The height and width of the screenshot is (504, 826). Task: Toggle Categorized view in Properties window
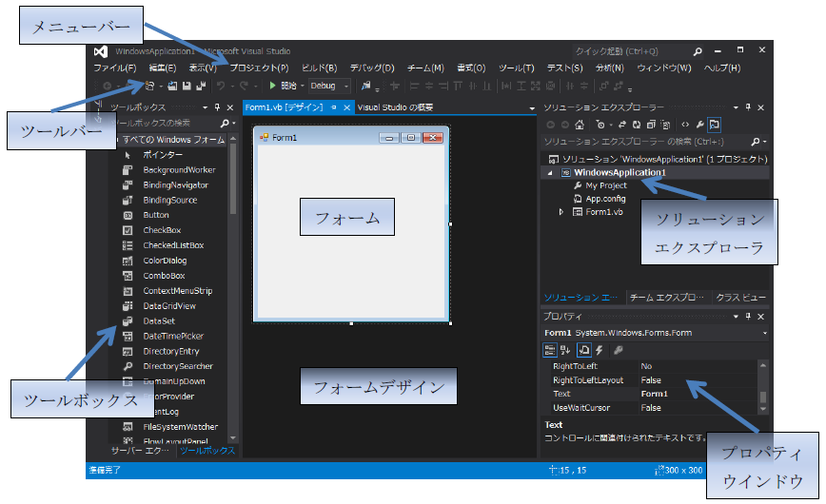(550, 350)
